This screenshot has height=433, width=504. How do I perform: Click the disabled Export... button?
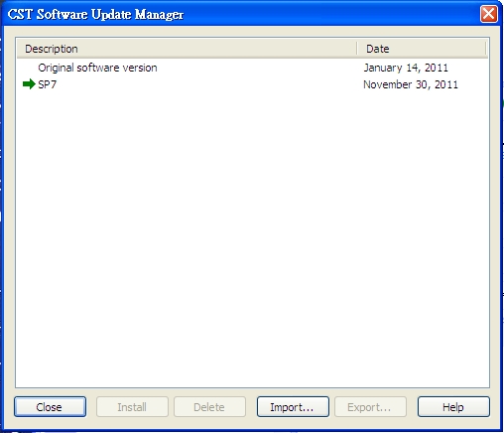(370, 406)
